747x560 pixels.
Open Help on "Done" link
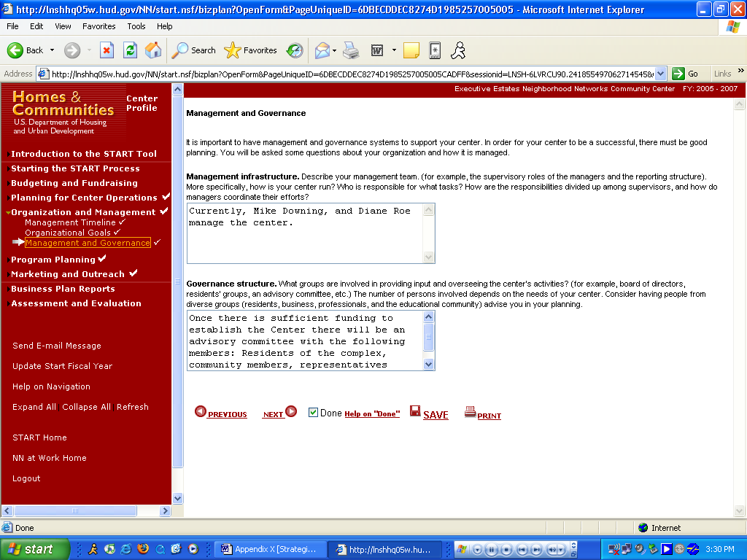coord(372,414)
